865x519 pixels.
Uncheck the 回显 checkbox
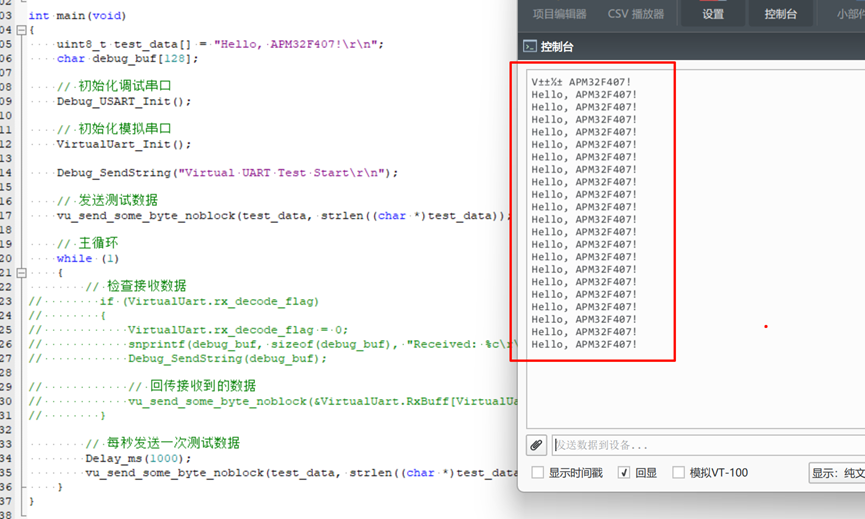click(x=624, y=473)
